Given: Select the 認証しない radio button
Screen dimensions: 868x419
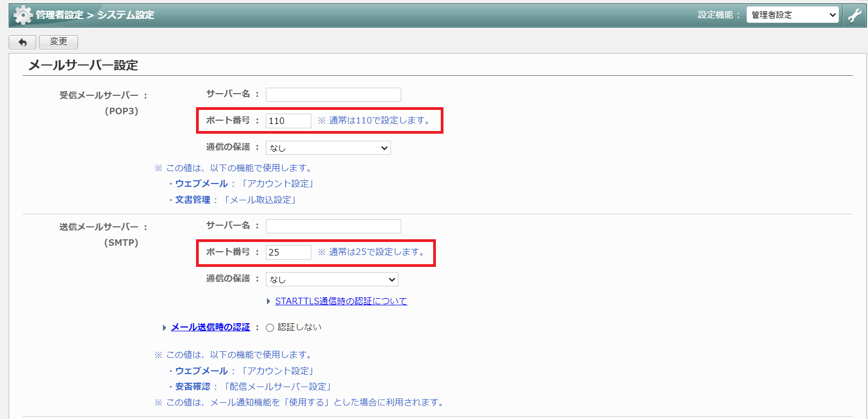Looking at the screenshot, I should click(270, 328).
